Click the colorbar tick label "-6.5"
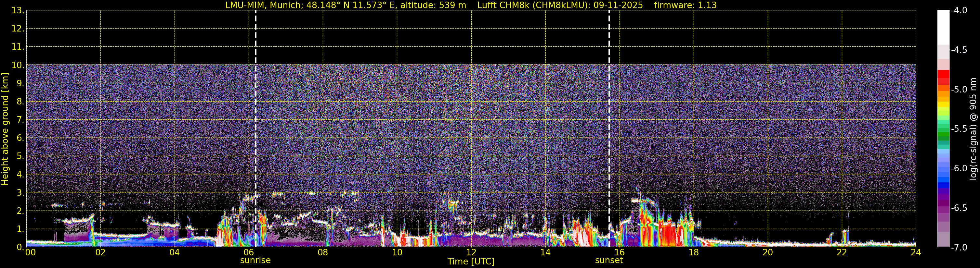980x268 pixels. (959, 208)
